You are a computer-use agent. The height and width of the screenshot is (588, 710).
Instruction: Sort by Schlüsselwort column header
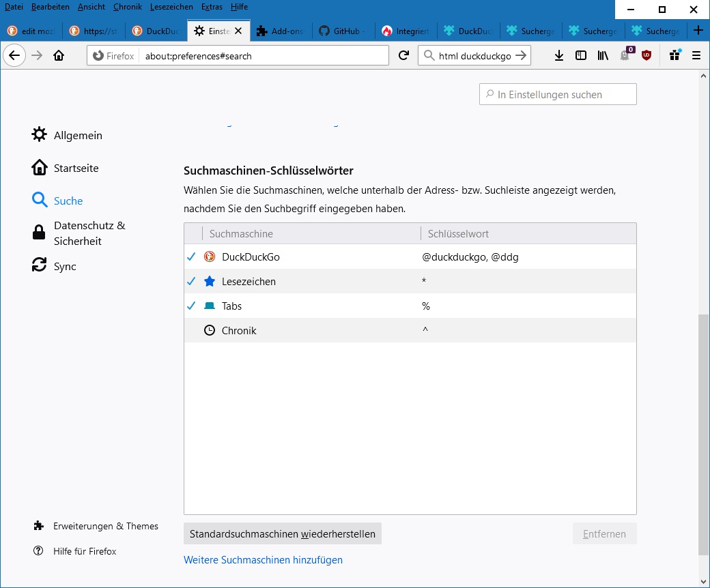(458, 234)
